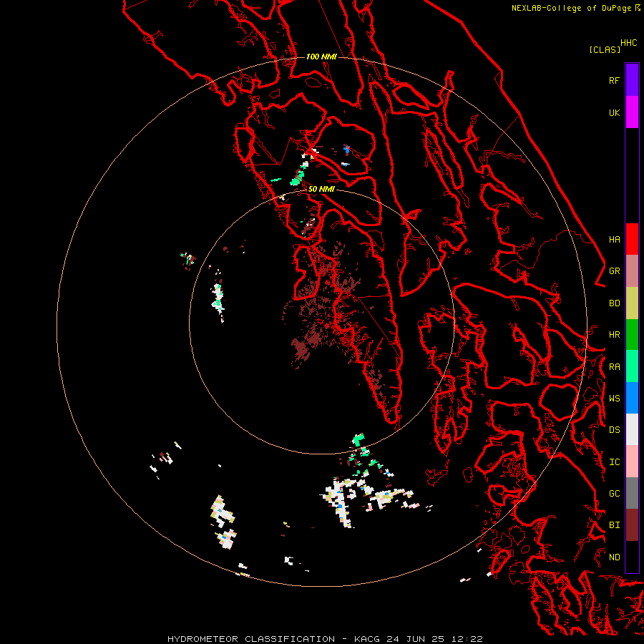Click the RF legend label

pyautogui.click(x=614, y=80)
